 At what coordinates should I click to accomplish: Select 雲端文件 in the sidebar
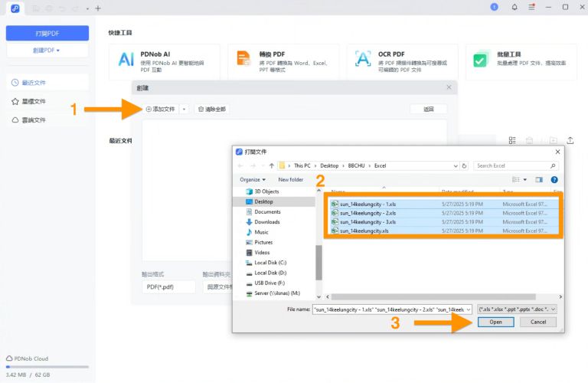[x=47, y=120]
